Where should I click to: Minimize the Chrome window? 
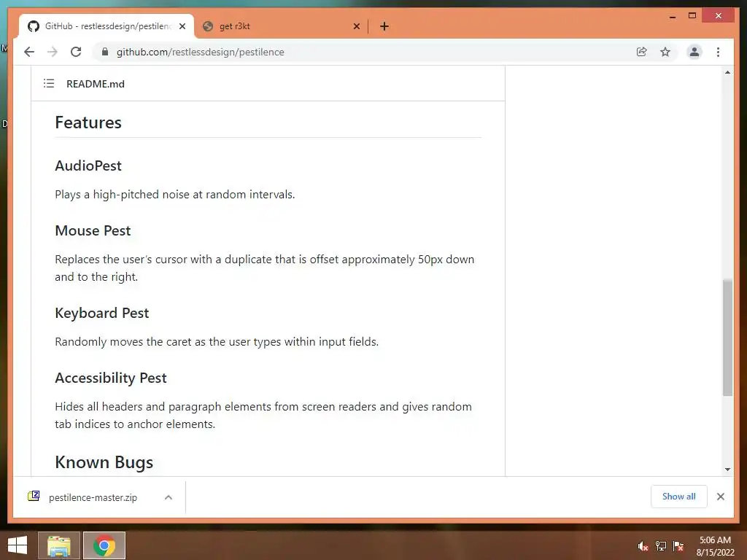tap(672, 16)
